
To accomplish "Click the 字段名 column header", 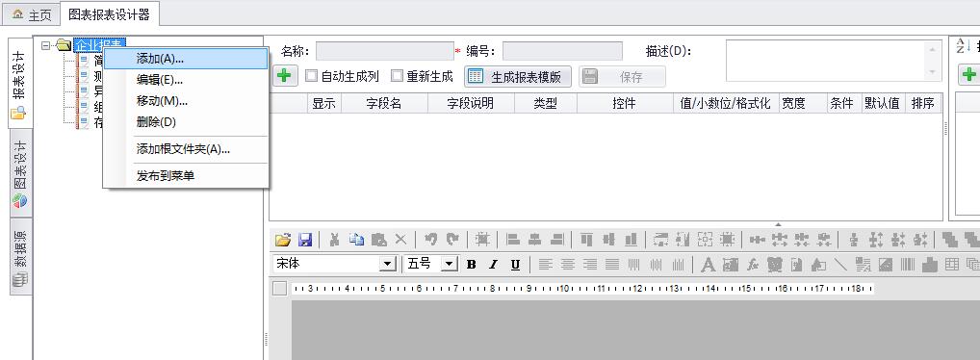I will 384,104.
